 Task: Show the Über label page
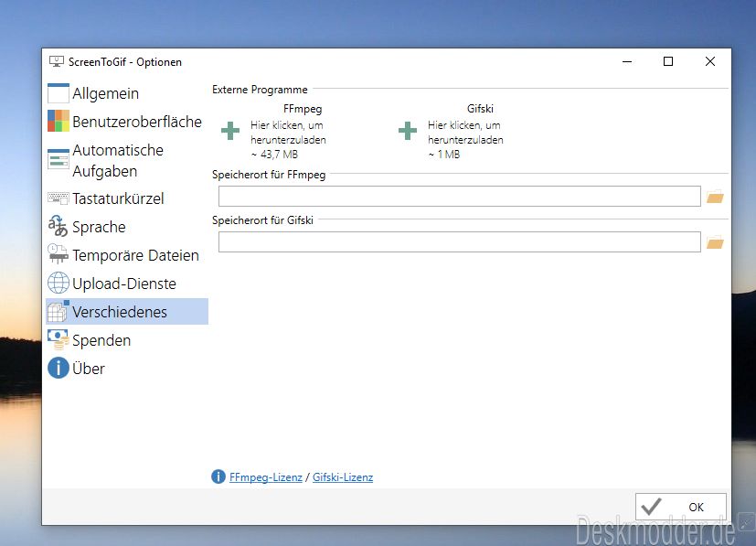[89, 369]
